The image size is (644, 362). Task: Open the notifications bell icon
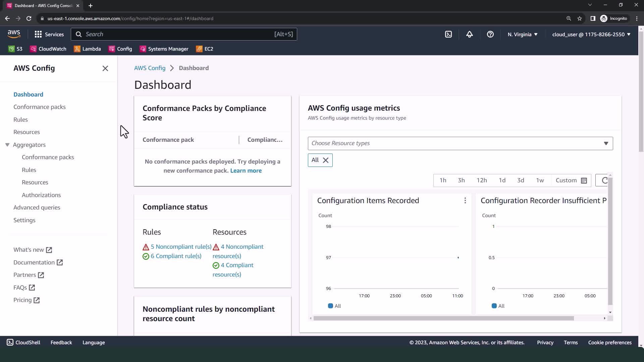pos(469,34)
